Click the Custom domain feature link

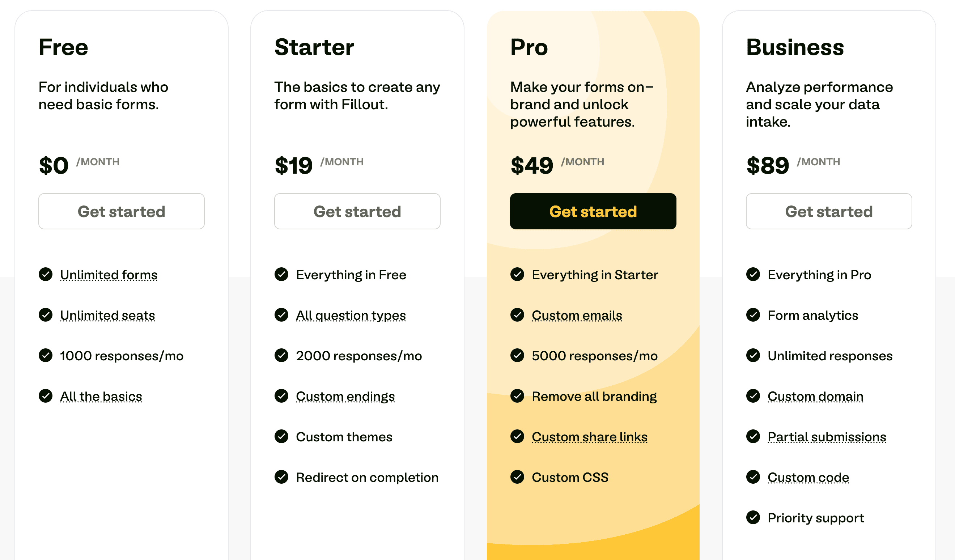[815, 396]
